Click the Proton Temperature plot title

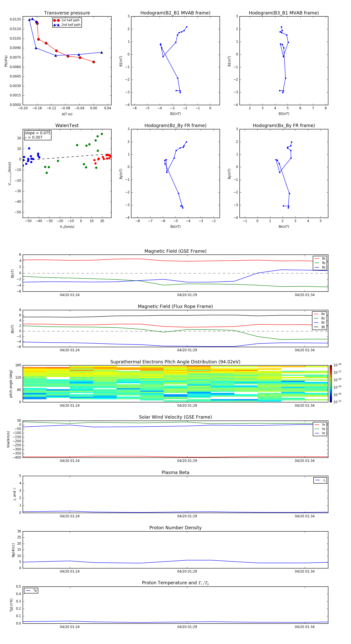click(175, 583)
